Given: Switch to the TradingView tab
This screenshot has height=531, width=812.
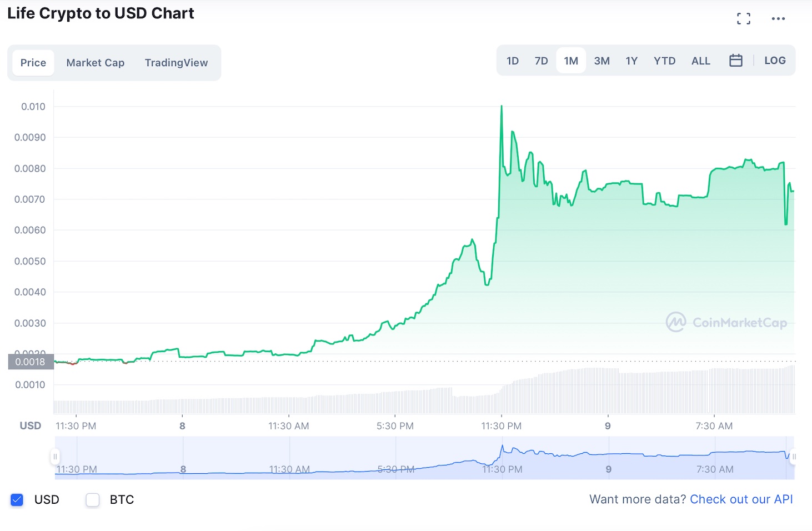Looking at the screenshot, I should coord(176,62).
